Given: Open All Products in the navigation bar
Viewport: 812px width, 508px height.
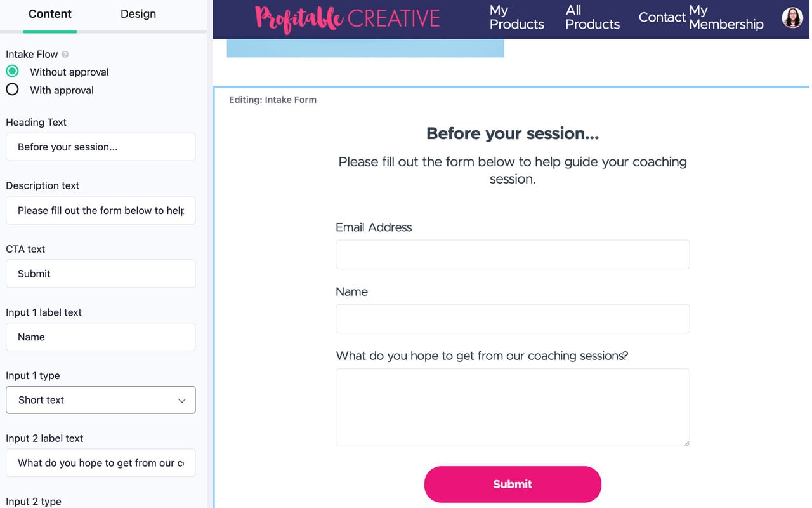Looking at the screenshot, I should pyautogui.click(x=591, y=18).
